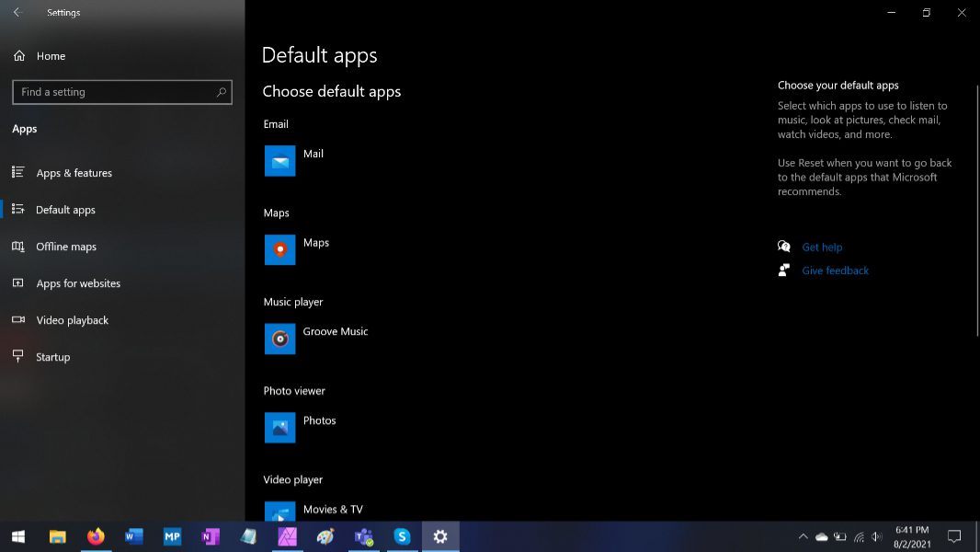Click the OneDrive cloud tray icon
Image resolution: width=980 pixels, height=552 pixels.
[x=822, y=536]
